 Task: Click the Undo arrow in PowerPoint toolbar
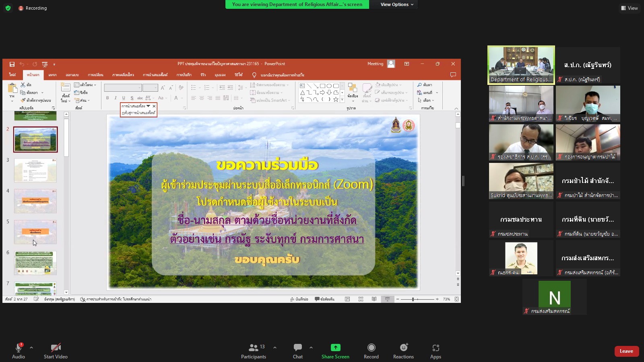[x=22, y=64]
